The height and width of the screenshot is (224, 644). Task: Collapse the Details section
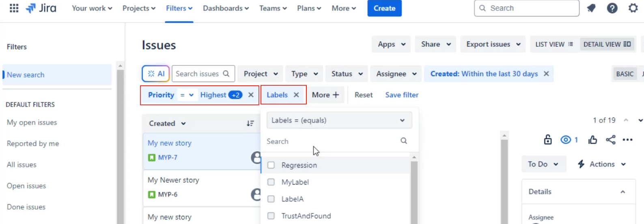point(622,191)
